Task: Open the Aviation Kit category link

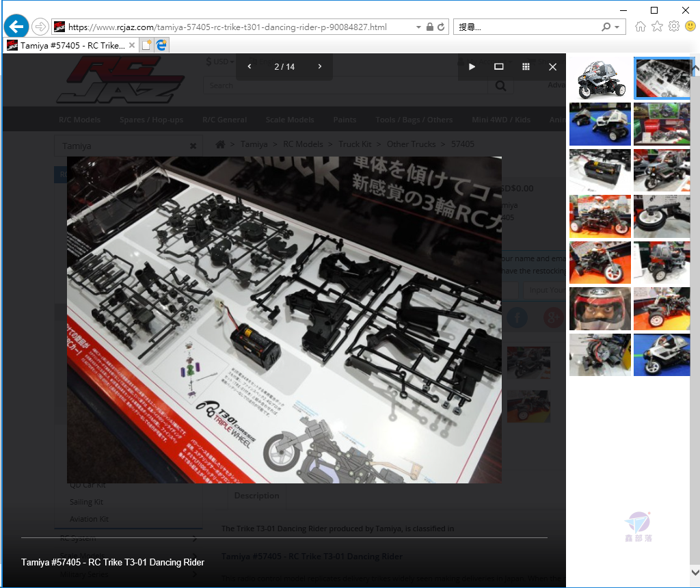Action: pos(90,519)
